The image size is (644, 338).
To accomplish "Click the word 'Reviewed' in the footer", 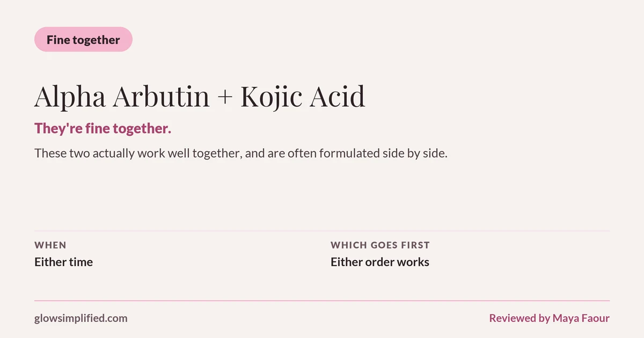I will click(x=513, y=318).
